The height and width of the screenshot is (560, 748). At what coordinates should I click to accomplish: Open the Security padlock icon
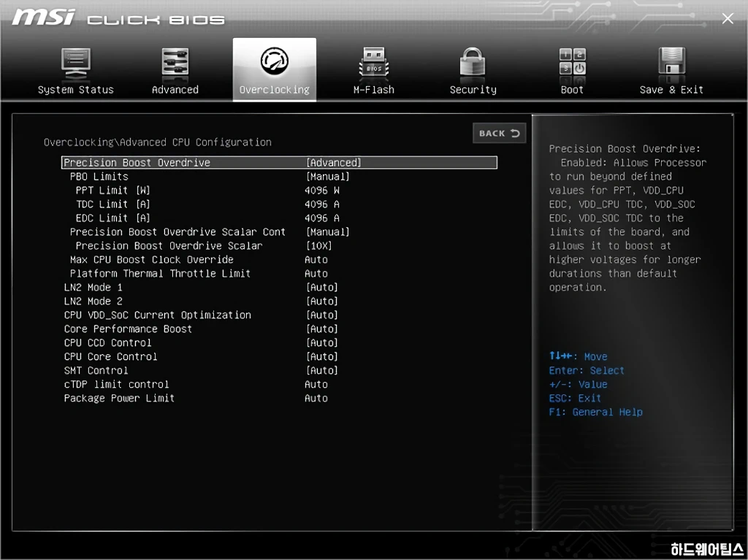tap(473, 62)
